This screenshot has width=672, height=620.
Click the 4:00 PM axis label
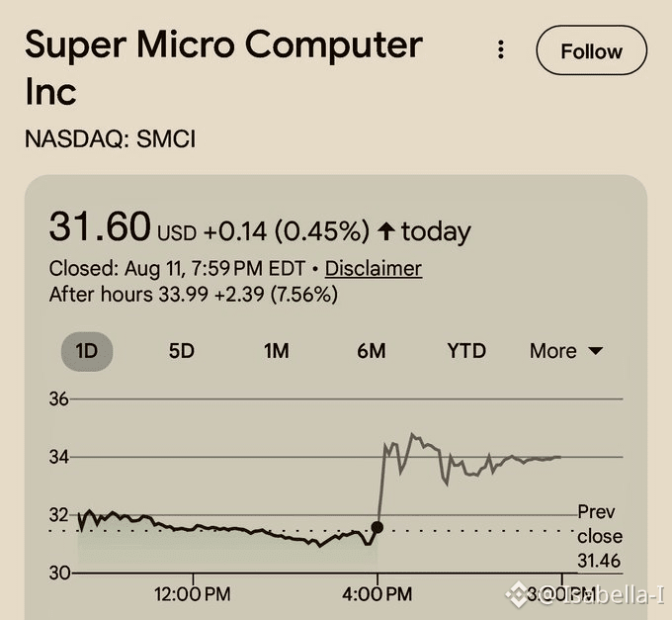click(x=378, y=594)
